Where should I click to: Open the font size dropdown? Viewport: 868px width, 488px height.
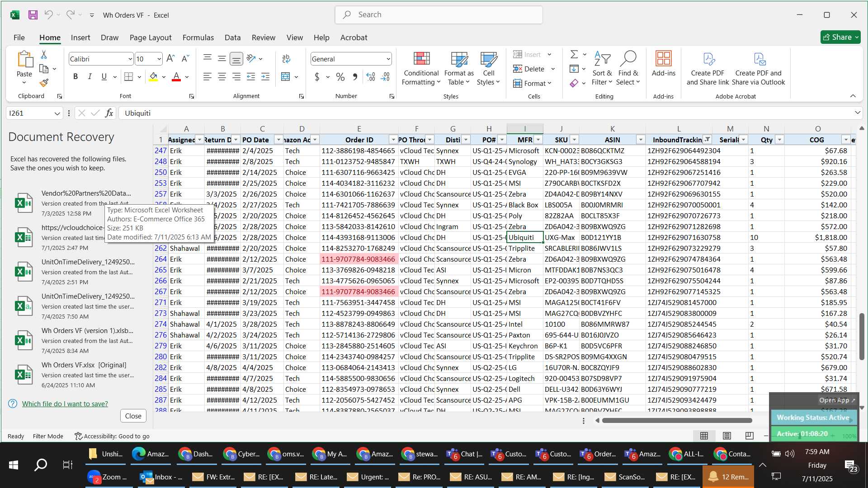point(159,59)
